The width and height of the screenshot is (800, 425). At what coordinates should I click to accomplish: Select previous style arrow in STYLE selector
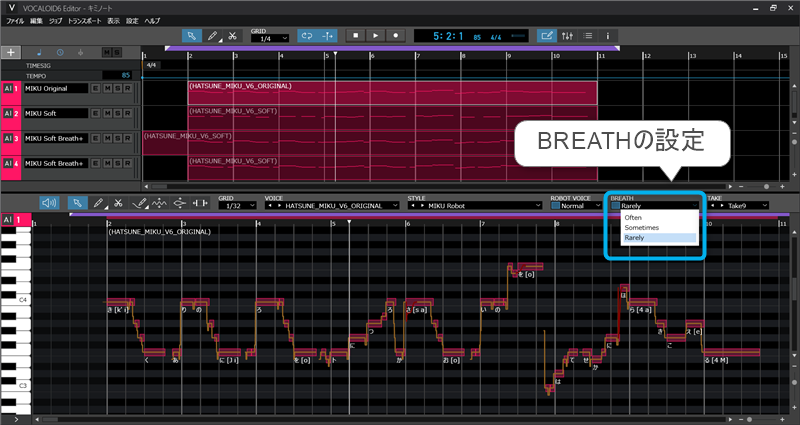pos(411,206)
